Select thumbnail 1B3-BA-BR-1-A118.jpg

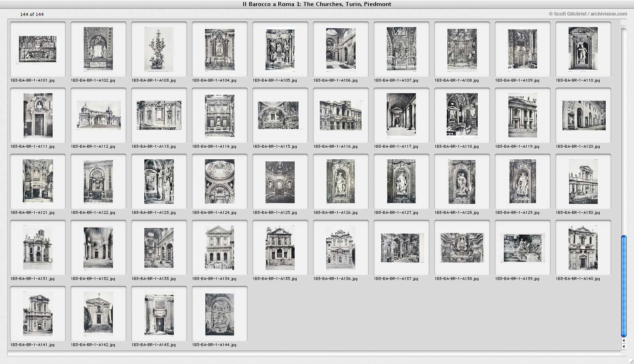(x=462, y=115)
